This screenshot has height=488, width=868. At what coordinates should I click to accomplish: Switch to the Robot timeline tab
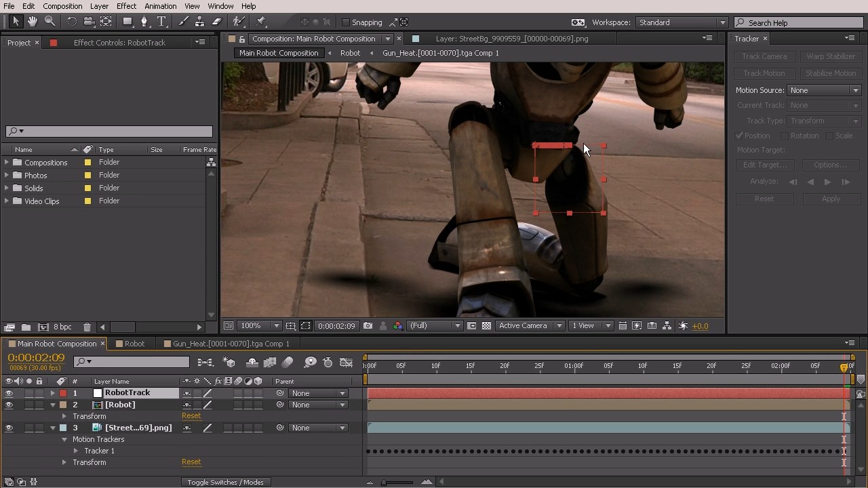pyautogui.click(x=134, y=344)
